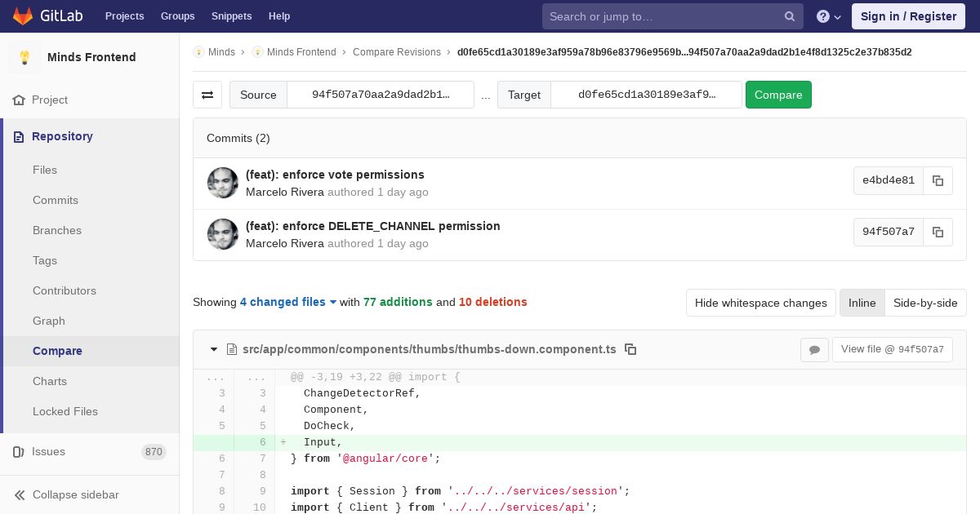980x514 pixels.
Task: Focus the Search or jump to field
Action: pyautogui.click(x=665, y=16)
